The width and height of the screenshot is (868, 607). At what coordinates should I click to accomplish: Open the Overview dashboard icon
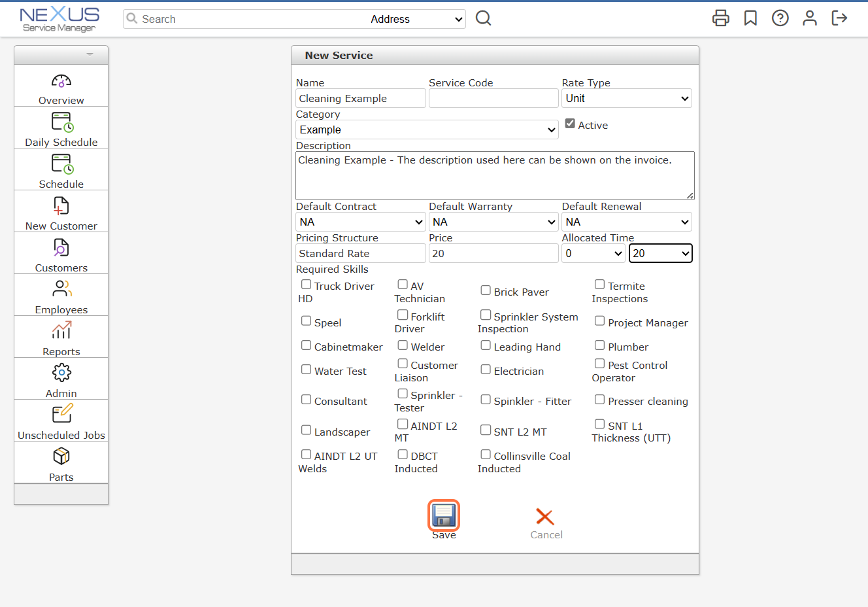(61, 82)
